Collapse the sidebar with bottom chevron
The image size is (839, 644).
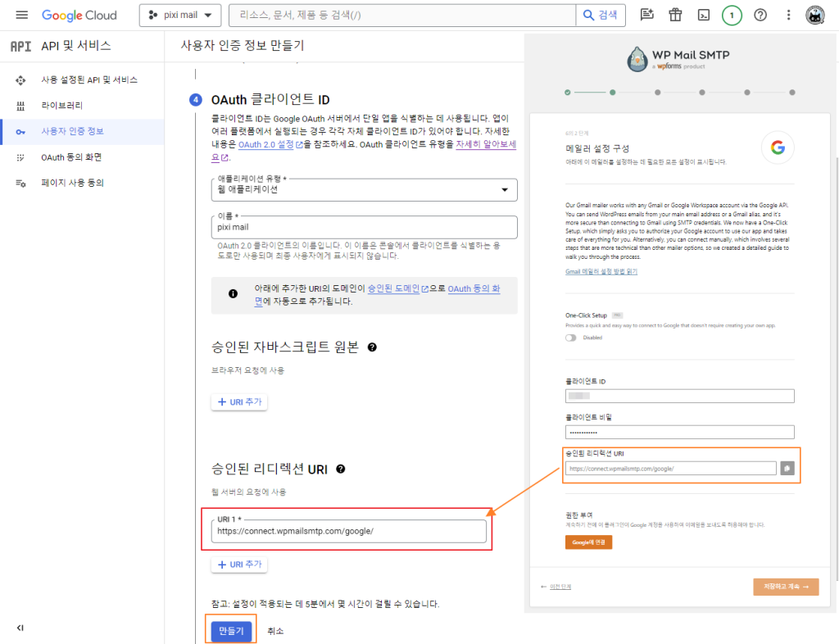coord(20,628)
